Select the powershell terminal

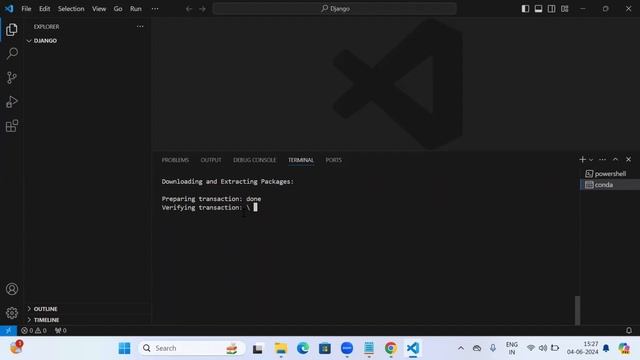click(610, 174)
